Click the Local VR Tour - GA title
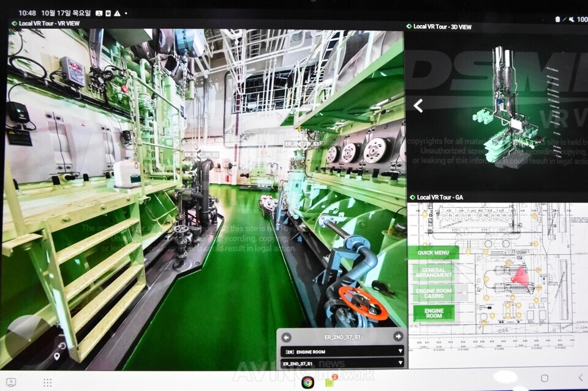588x391 pixels. coord(440,198)
